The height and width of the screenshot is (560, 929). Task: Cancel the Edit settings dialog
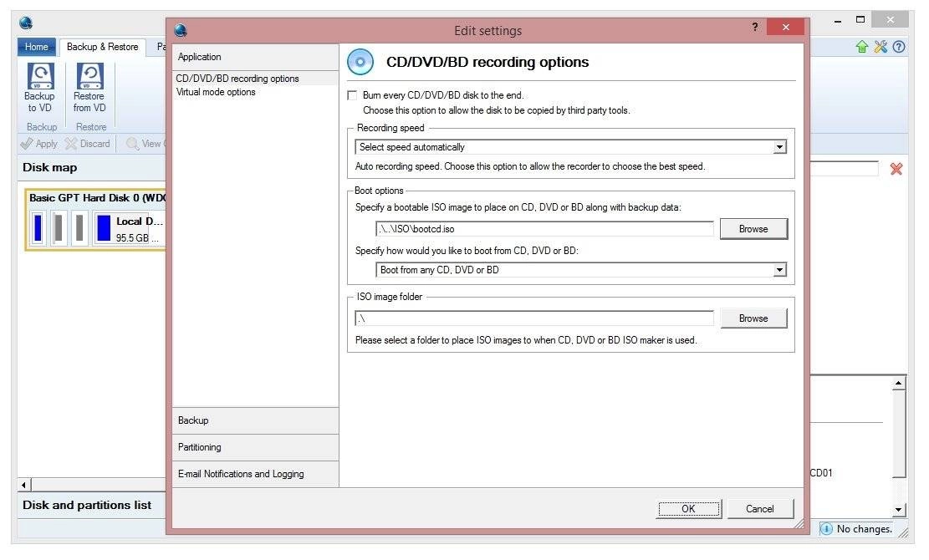pyautogui.click(x=760, y=508)
